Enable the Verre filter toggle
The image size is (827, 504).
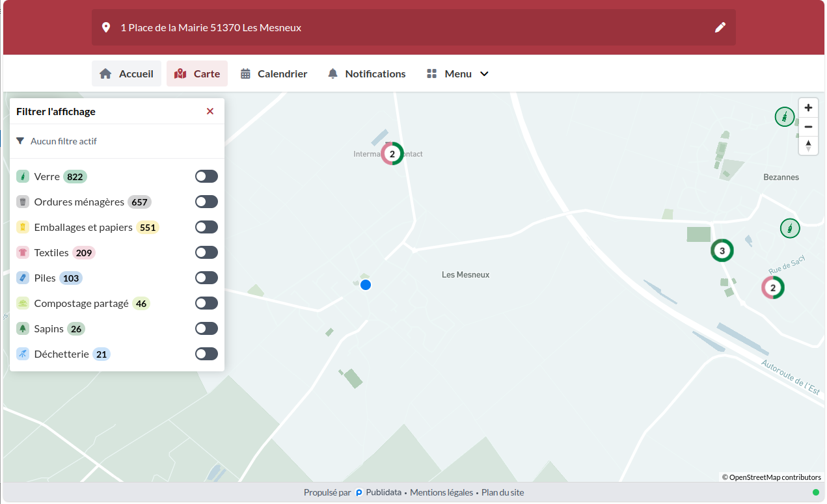[x=206, y=177]
